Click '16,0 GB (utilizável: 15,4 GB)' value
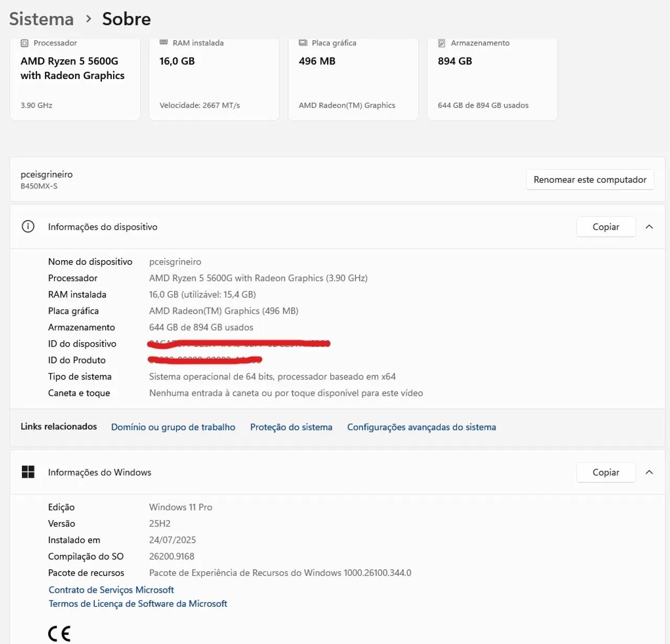This screenshot has height=644, width=670. click(x=203, y=295)
